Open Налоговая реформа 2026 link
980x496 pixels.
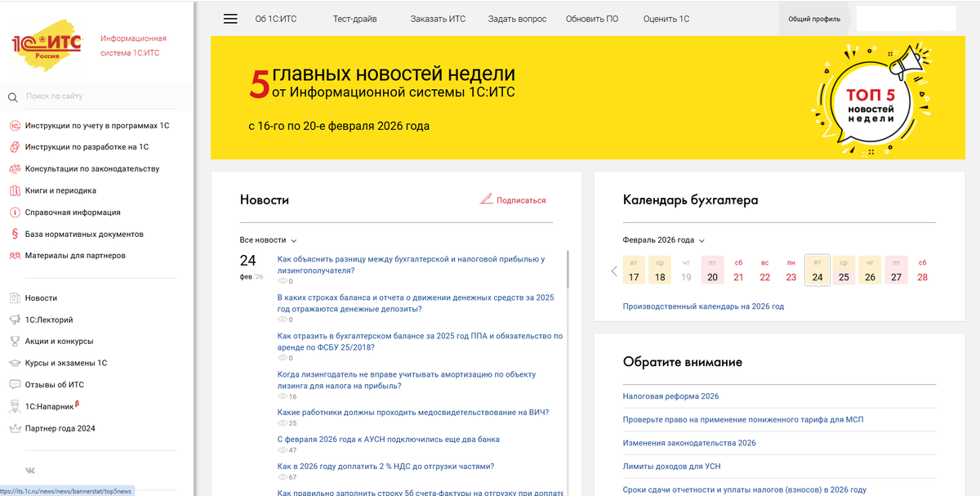[670, 396]
